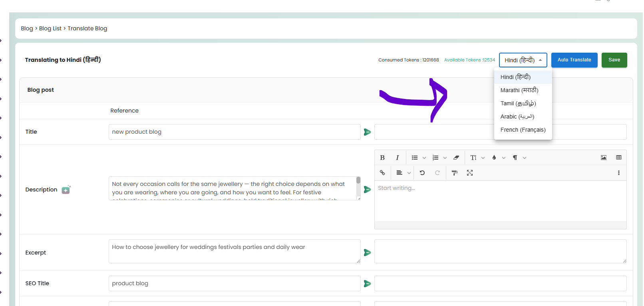644x306 pixels.
Task: Expand the paragraph format dropdown arrow
Action: point(525,158)
